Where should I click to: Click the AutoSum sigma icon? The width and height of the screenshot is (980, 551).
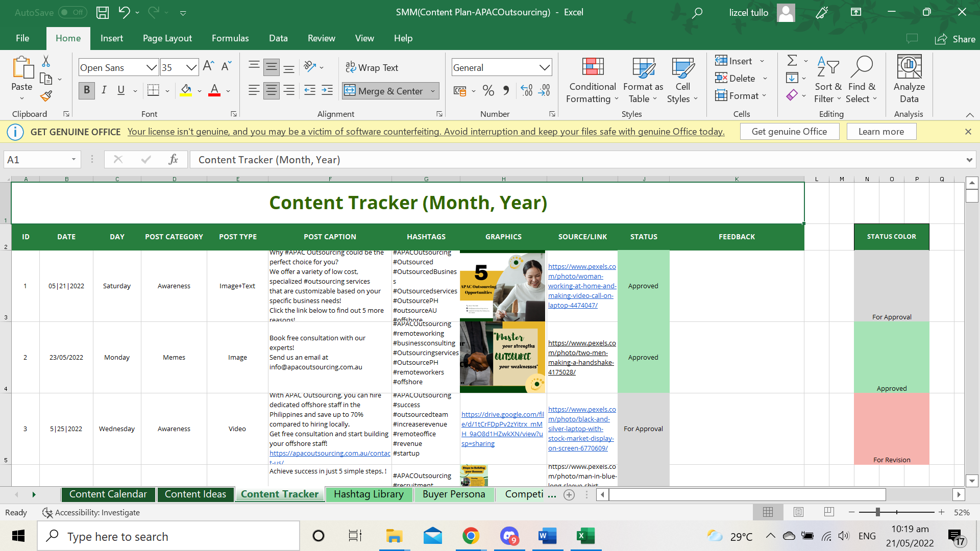[x=792, y=61]
